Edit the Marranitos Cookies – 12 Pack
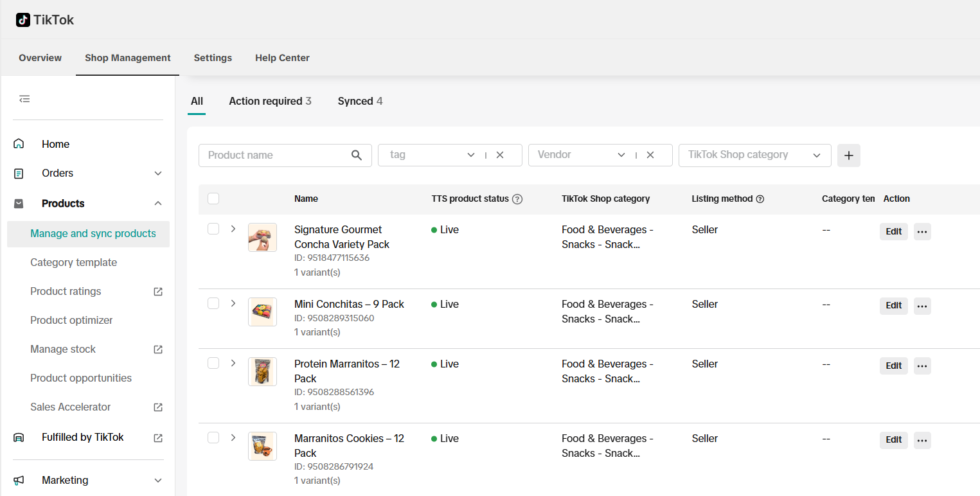 point(894,440)
